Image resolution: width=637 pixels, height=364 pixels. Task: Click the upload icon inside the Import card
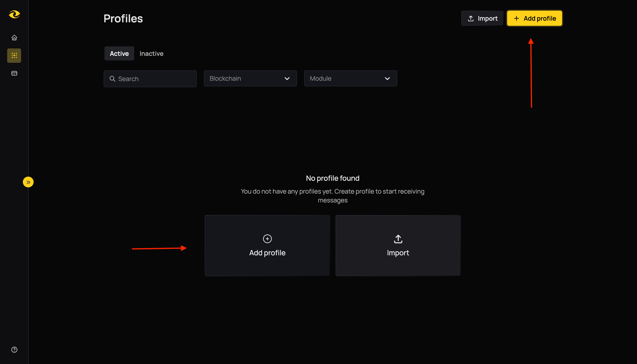click(x=397, y=239)
